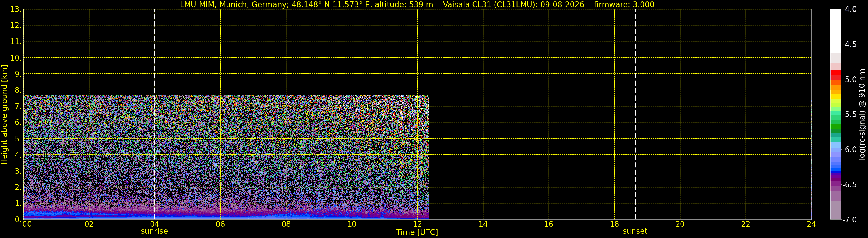The height and width of the screenshot is (238, 868).
Task: Click the 'sunrise' label below axis
Action: coord(154,231)
